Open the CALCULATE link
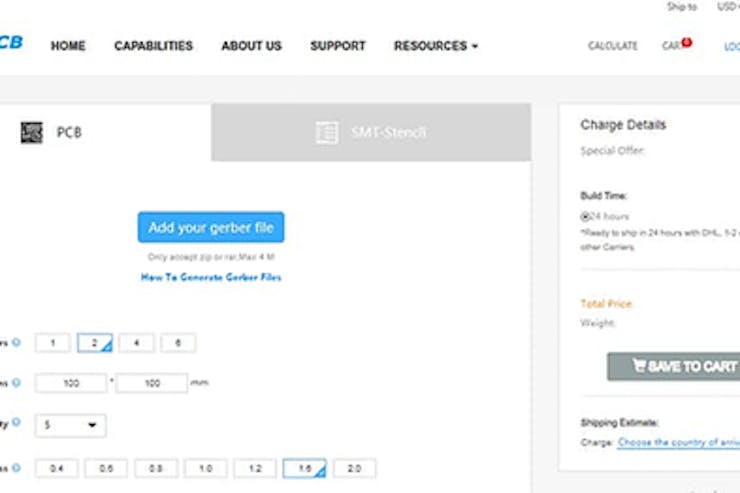 click(x=613, y=46)
